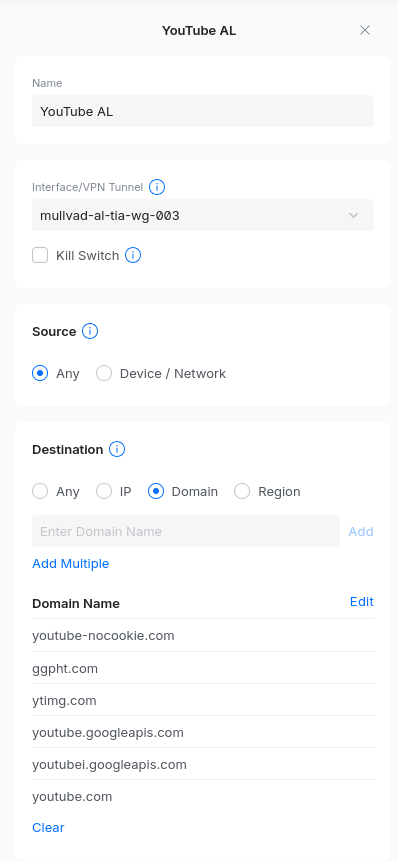The image size is (398, 861).
Task: Show Kill Switch info tooltip icon
Action: click(133, 255)
